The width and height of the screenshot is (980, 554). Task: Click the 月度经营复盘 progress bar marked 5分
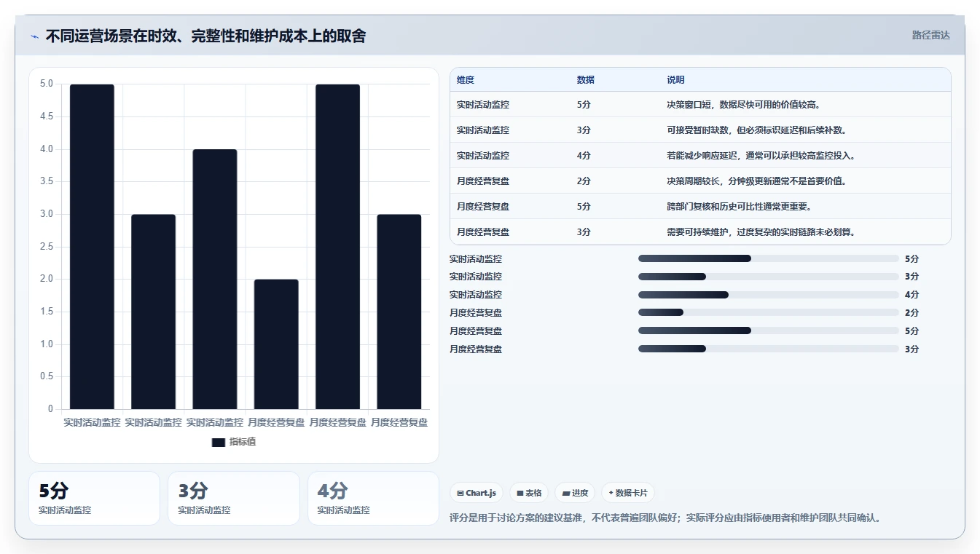point(769,331)
